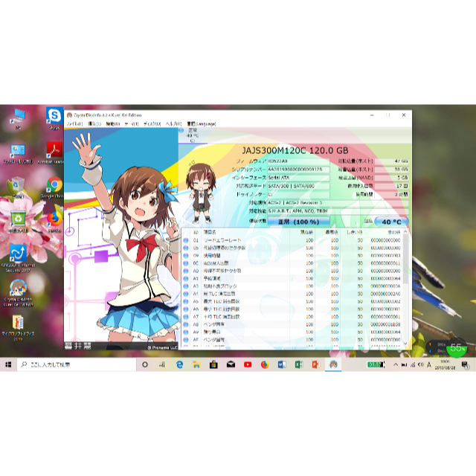This screenshot has width=476, height=476.
Task: Select the 09 使用時間 attribute row
Action: pyautogui.click(x=292, y=256)
